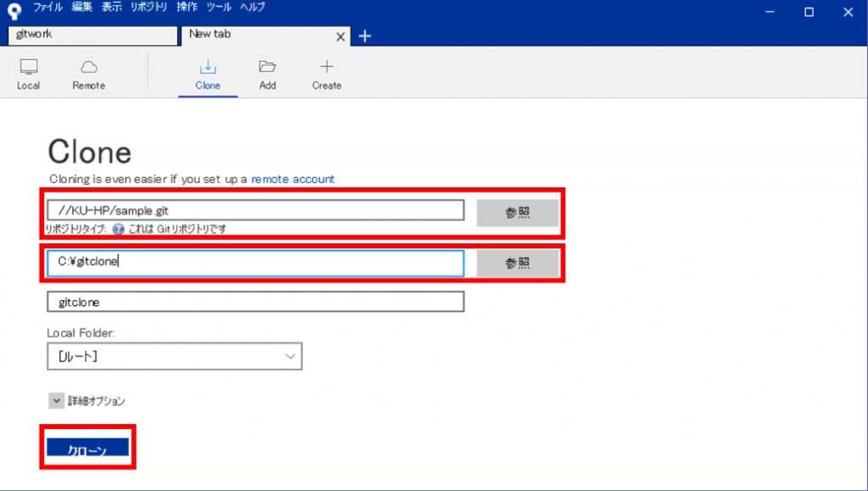Click the Add repository folder icon
This screenshot has width=868, height=491.
click(267, 72)
